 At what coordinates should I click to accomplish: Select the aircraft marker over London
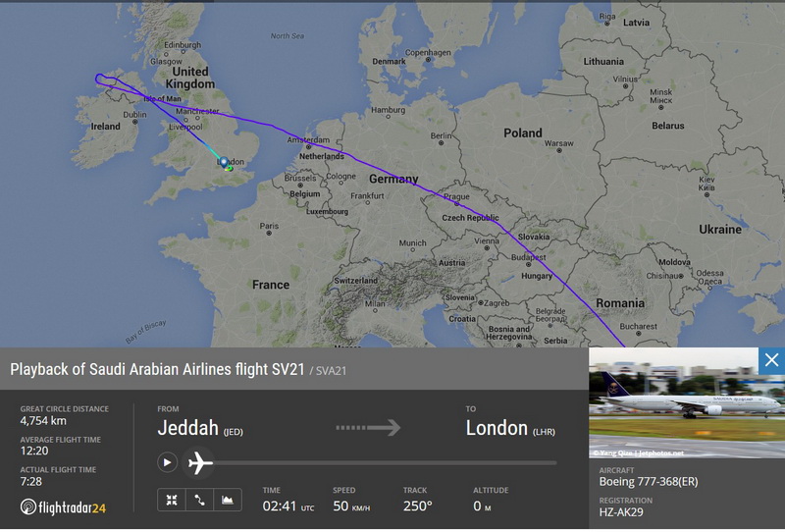pyautogui.click(x=224, y=162)
